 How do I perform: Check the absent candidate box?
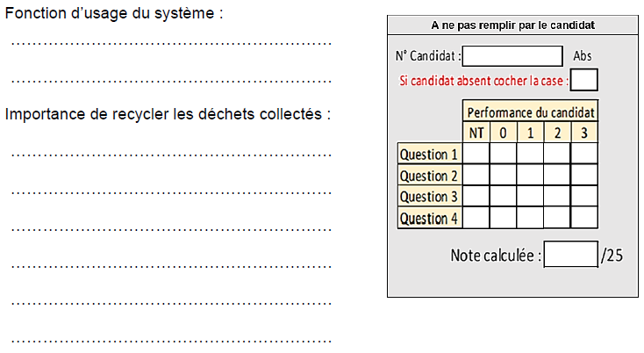click(x=583, y=80)
